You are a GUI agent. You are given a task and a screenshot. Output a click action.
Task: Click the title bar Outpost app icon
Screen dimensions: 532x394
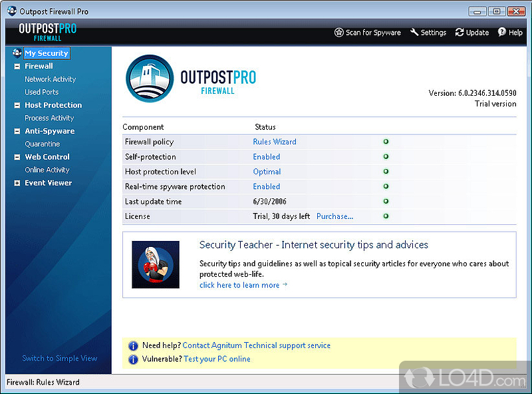(12, 11)
